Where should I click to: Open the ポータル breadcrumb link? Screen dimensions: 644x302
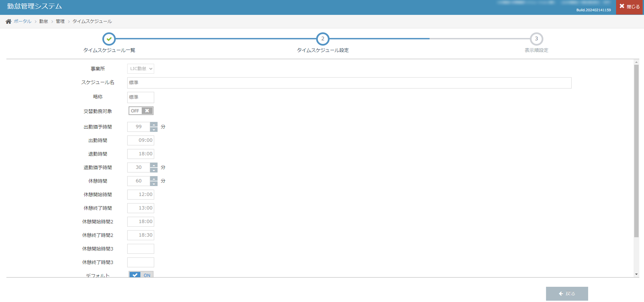tap(23, 22)
